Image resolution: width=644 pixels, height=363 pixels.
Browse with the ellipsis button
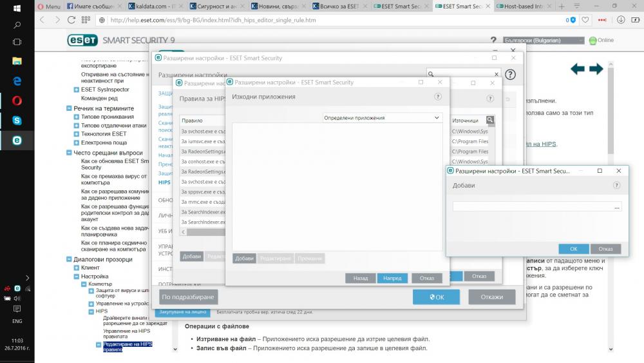617,207
